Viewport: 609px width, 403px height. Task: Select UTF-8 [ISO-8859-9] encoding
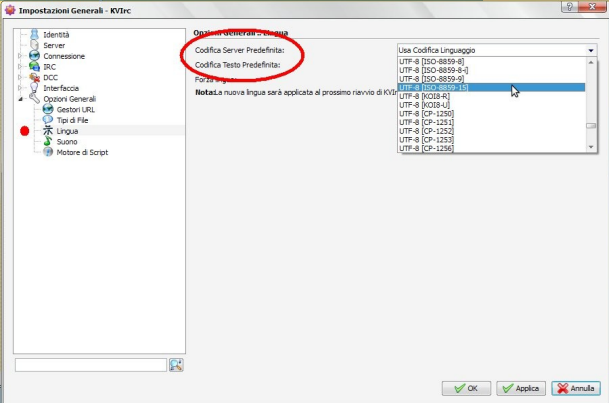491,79
